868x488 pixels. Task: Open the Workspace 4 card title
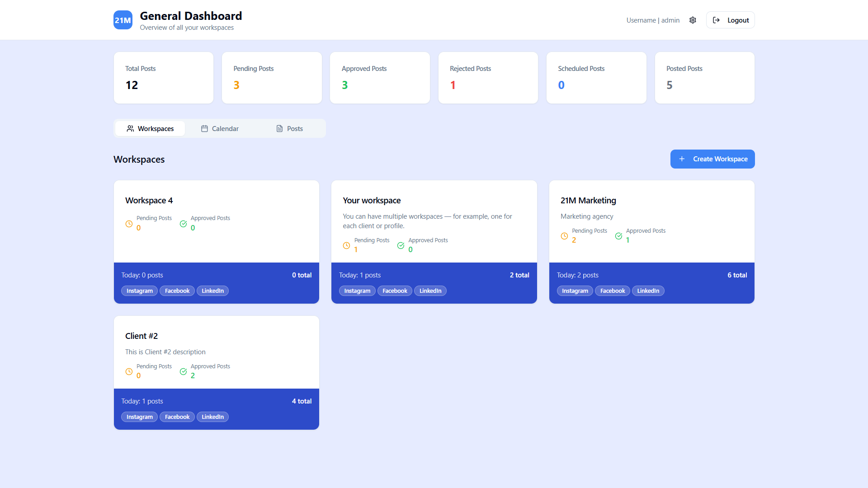pyautogui.click(x=149, y=200)
